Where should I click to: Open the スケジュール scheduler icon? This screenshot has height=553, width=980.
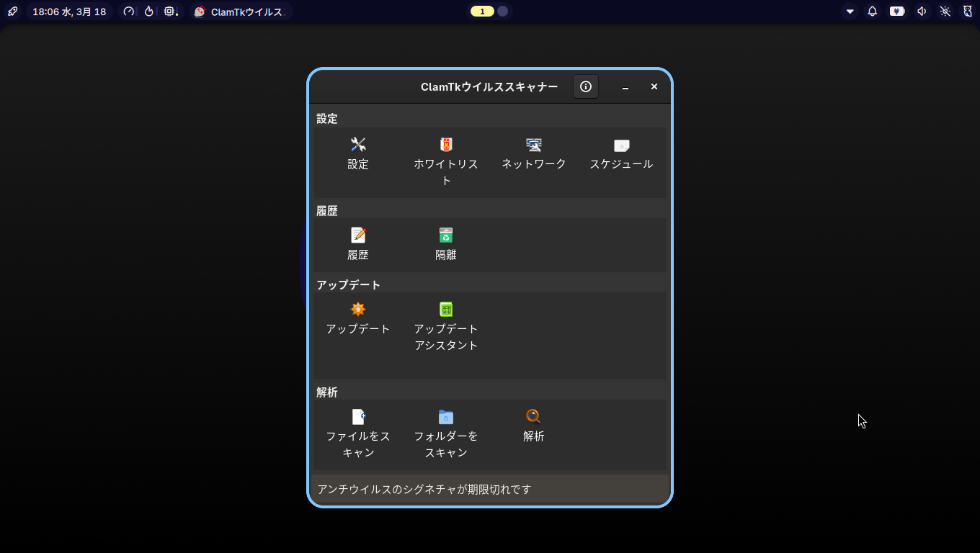click(622, 145)
